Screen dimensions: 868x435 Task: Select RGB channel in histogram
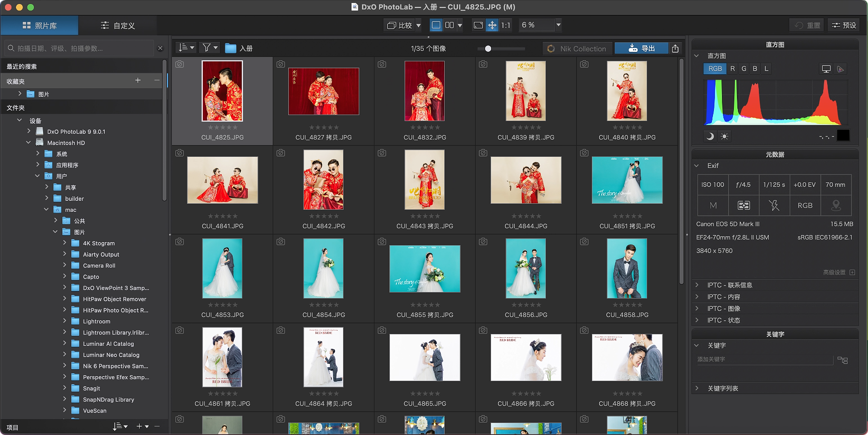[715, 69]
